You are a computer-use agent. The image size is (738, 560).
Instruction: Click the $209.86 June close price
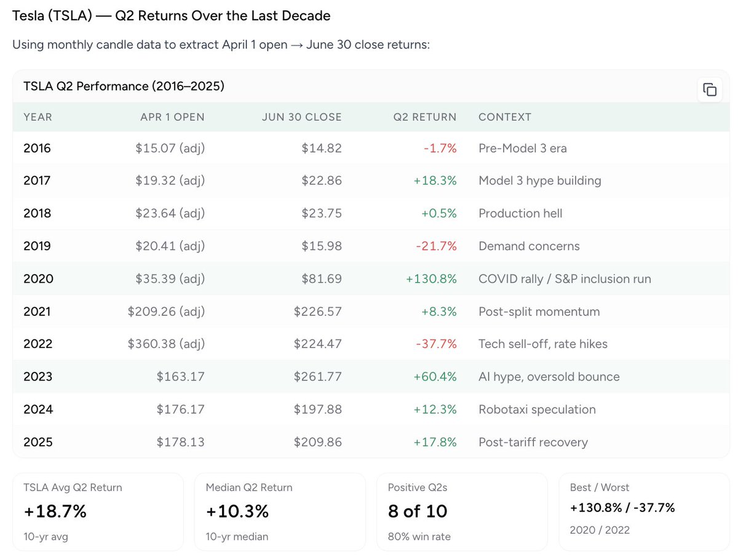(x=317, y=442)
